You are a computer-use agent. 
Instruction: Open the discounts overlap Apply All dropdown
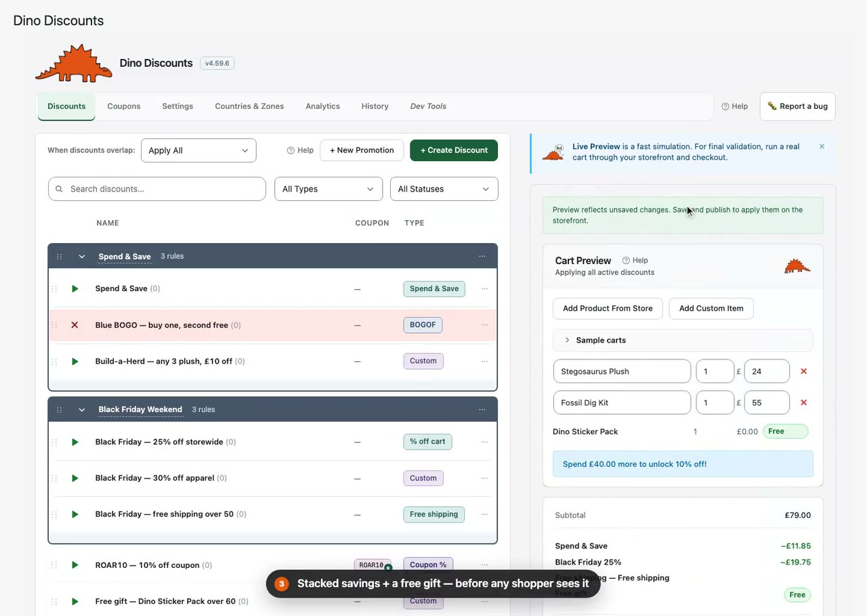(198, 150)
